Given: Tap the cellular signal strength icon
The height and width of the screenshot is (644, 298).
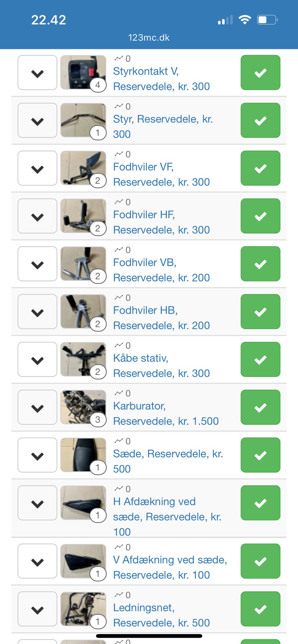Looking at the screenshot, I should pos(225,20).
